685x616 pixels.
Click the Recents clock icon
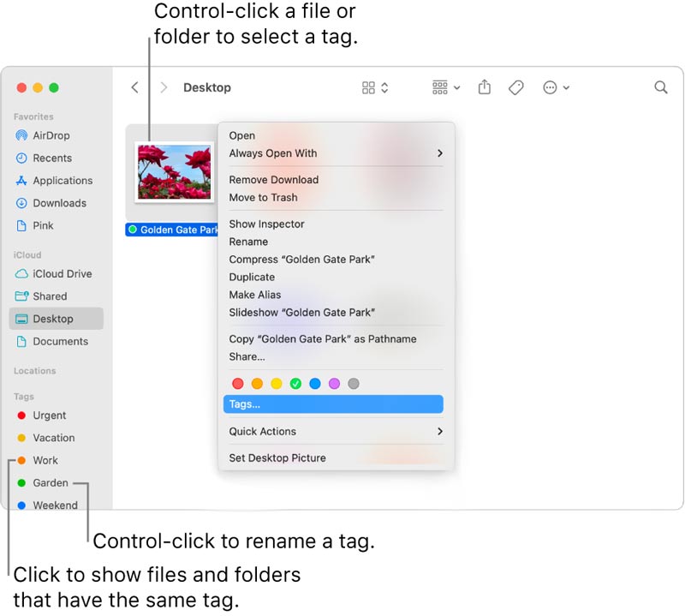tap(21, 158)
